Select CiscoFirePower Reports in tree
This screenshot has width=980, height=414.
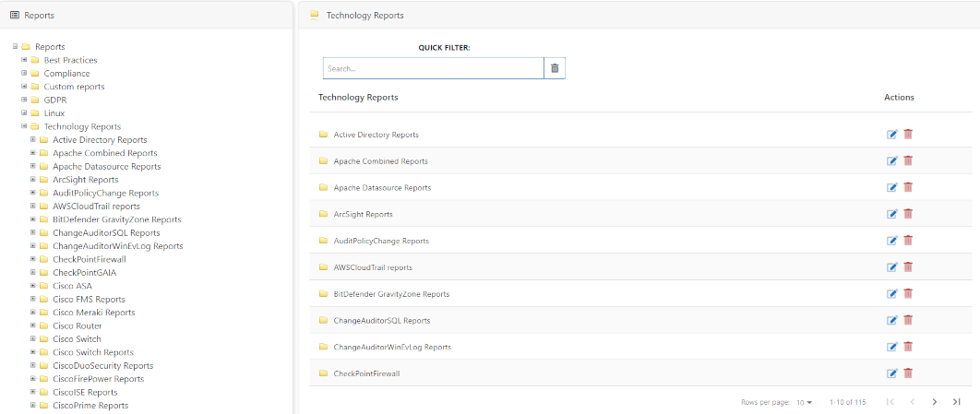coord(98,379)
